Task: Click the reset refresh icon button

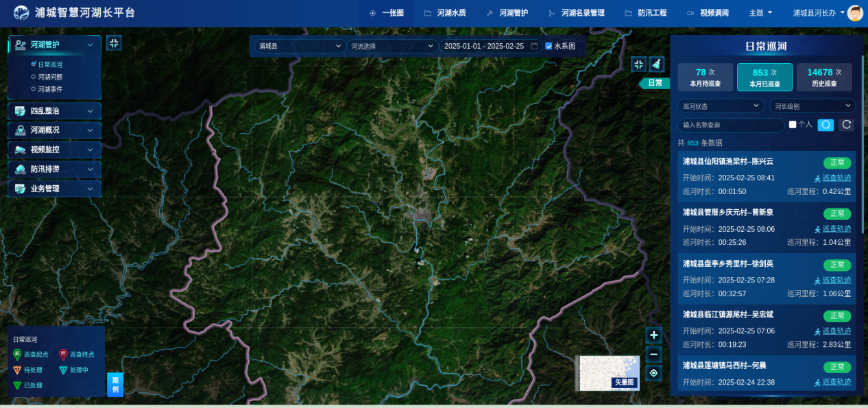Action: tap(847, 125)
